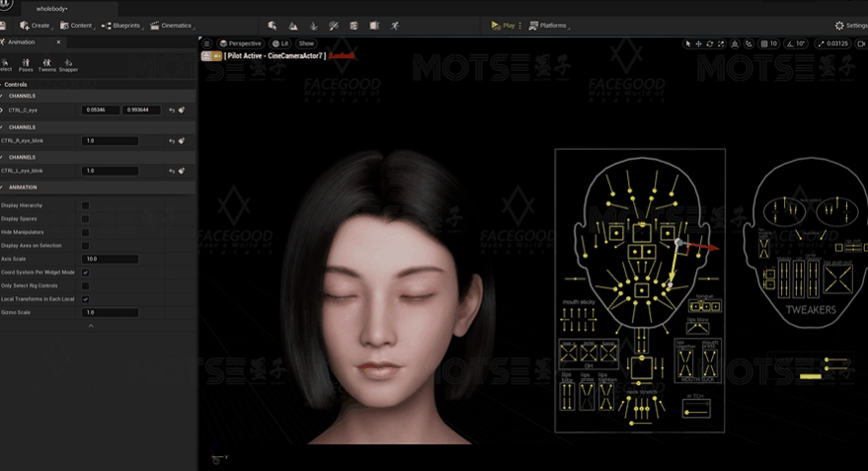Open the Create dropdown
This screenshot has height=471, width=868.
[x=36, y=26]
